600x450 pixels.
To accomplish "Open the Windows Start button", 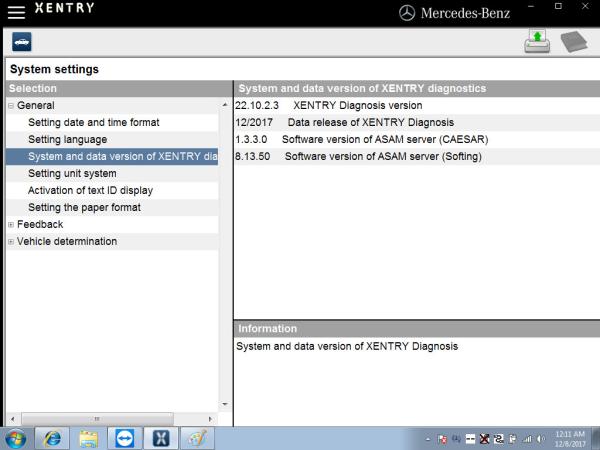I will (16, 439).
